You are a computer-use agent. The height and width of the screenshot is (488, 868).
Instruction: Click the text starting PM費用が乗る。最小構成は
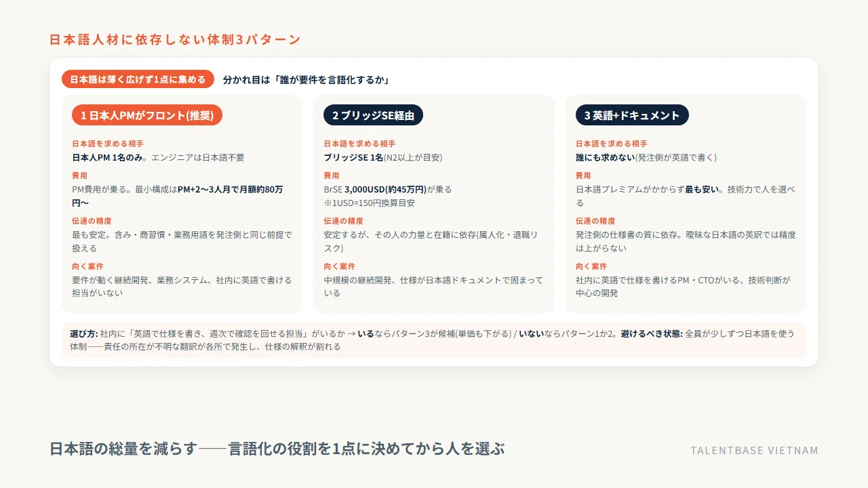178,196
